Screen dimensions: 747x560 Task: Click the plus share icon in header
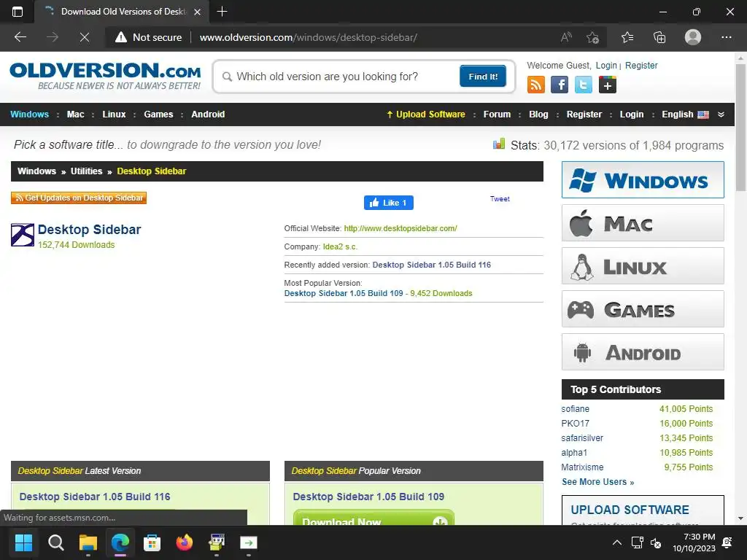pyautogui.click(x=608, y=85)
